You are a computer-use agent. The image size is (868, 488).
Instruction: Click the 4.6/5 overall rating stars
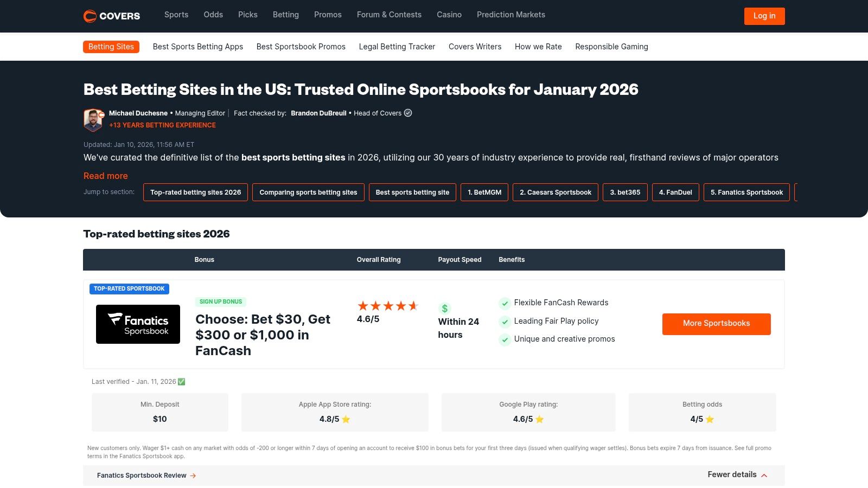click(x=388, y=305)
